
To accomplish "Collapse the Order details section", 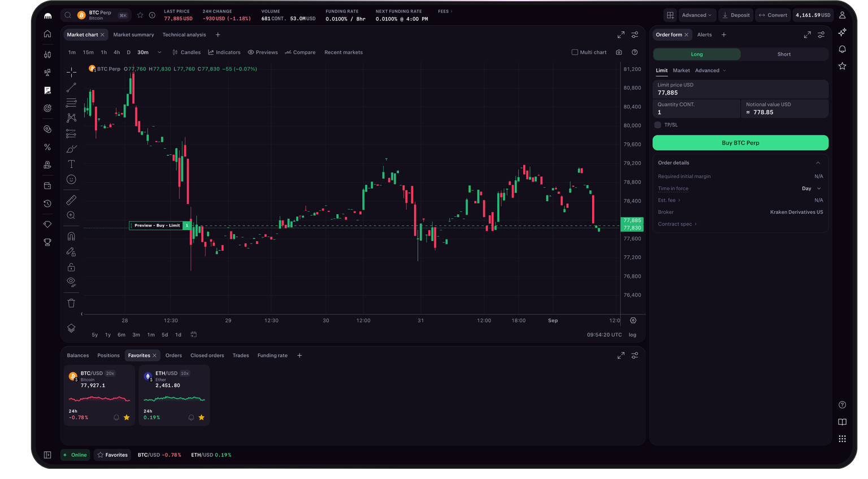I will pyautogui.click(x=818, y=163).
